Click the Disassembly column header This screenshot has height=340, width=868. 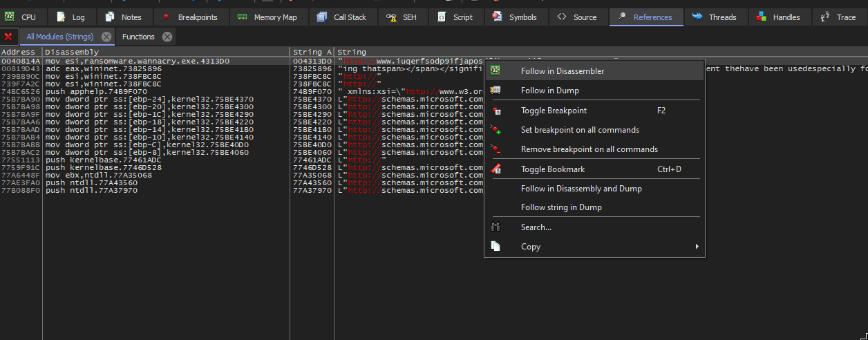[x=166, y=52]
